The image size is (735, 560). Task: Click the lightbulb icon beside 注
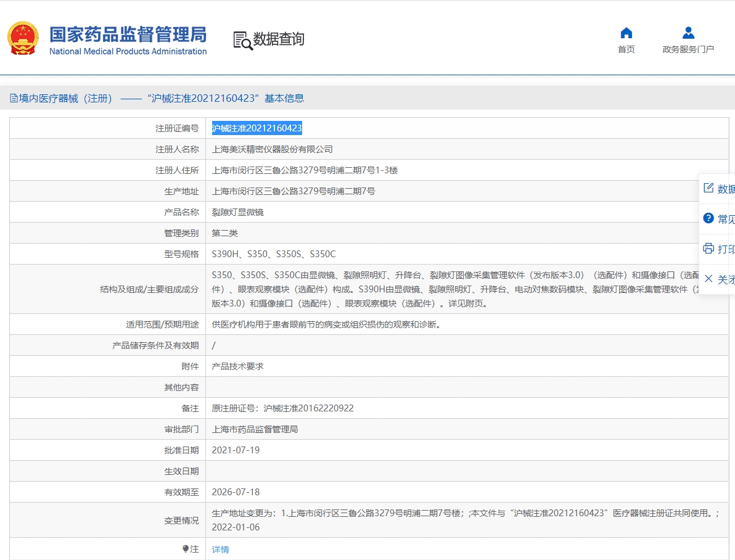click(185, 549)
